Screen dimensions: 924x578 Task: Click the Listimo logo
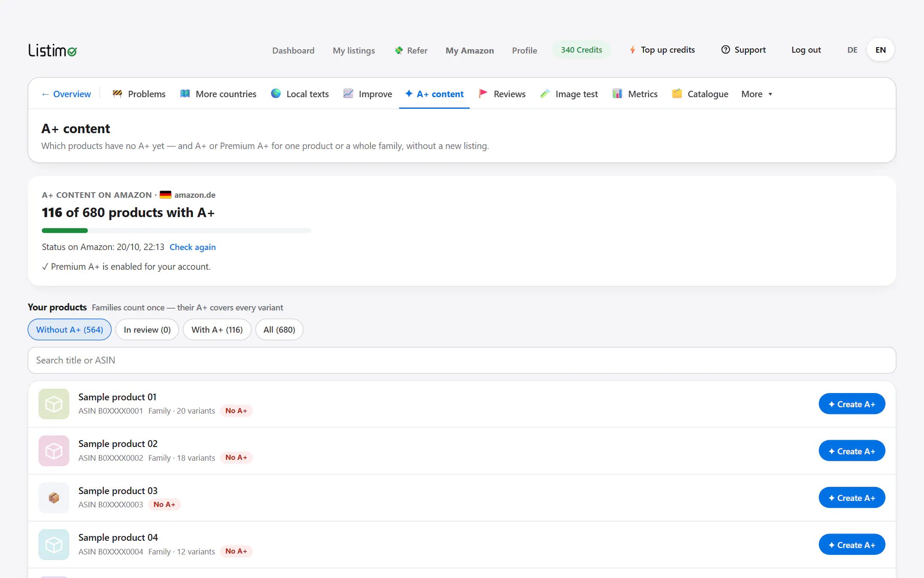point(53,51)
